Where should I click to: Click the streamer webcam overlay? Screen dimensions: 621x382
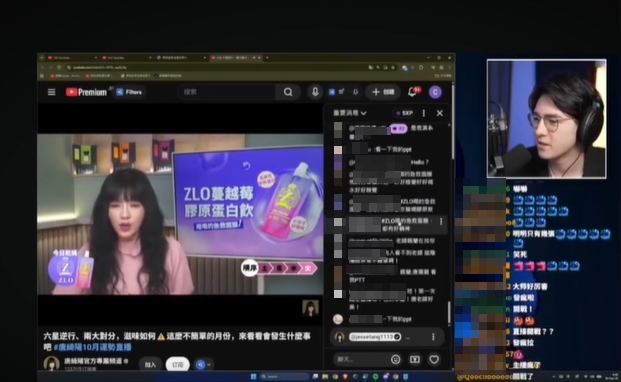547,119
